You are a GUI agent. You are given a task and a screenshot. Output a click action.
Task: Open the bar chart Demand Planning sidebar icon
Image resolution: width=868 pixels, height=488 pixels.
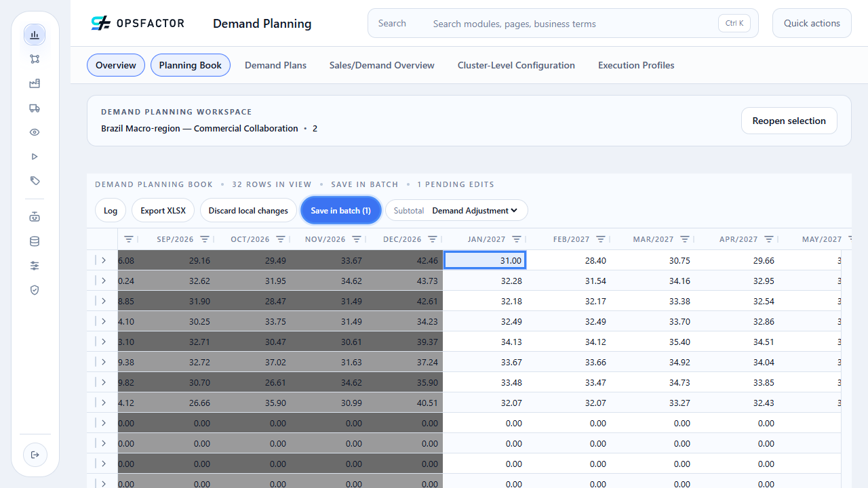pyautogui.click(x=35, y=35)
